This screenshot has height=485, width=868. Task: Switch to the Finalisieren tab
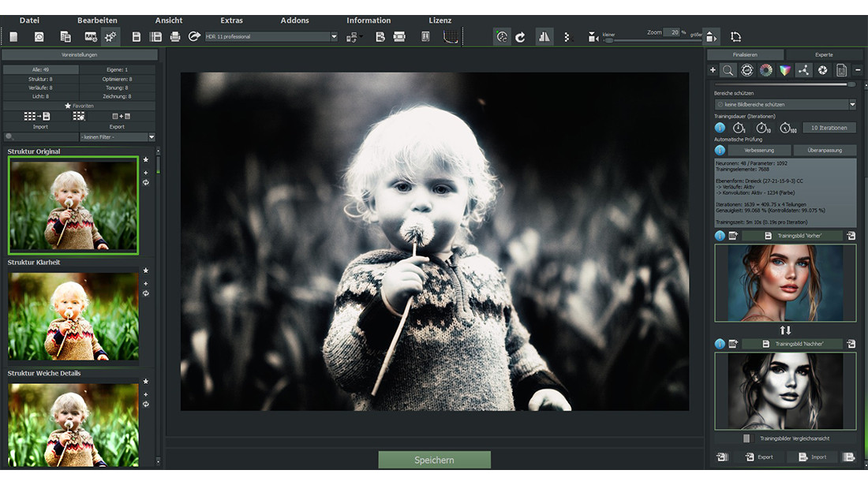point(746,54)
